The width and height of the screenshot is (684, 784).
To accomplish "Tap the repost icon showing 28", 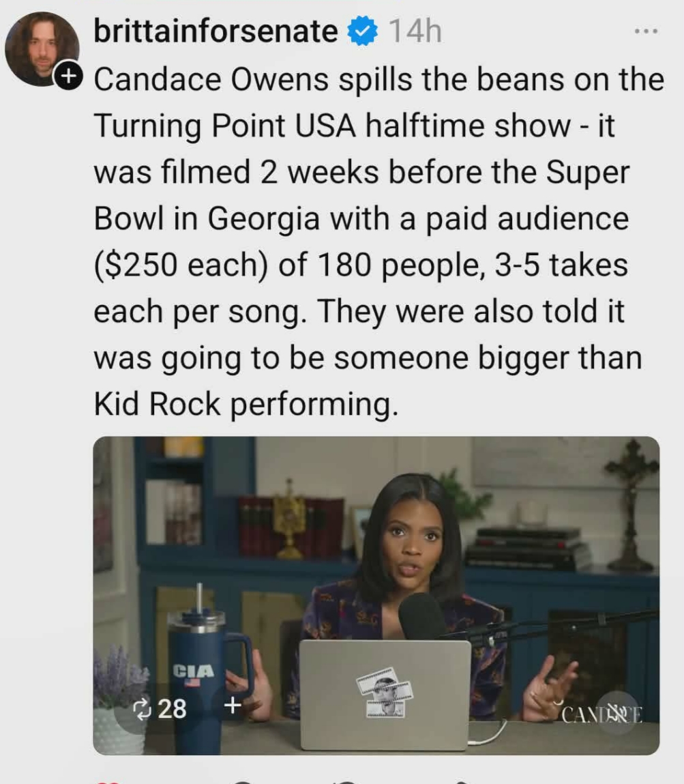I will [142, 708].
